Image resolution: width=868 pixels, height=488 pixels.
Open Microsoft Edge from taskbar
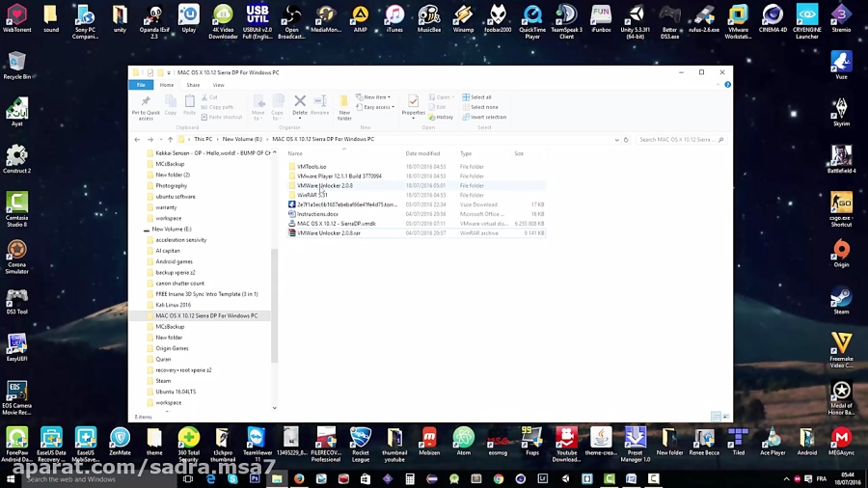coord(210,479)
